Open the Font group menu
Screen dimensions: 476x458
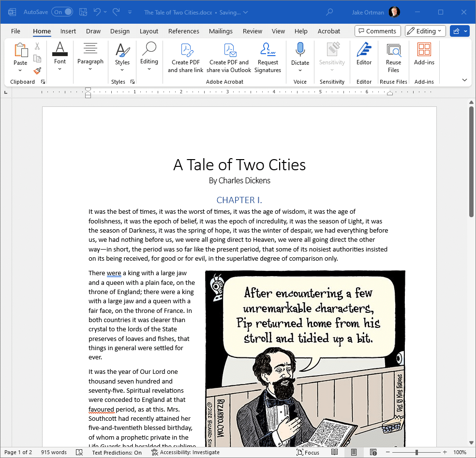pos(60,57)
